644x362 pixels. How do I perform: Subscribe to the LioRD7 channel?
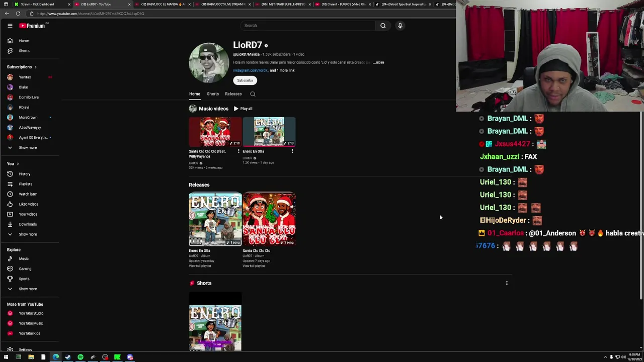click(x=245, y=80)
